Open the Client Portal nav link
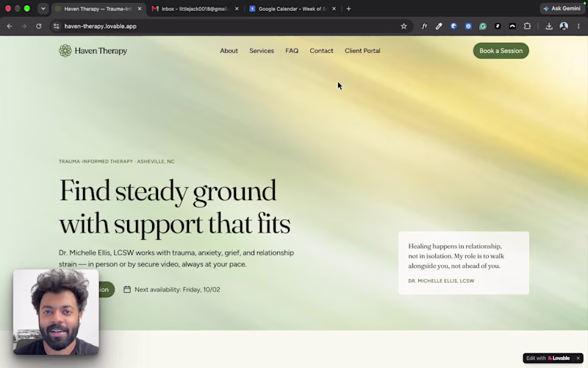 (x=362, y=51)
